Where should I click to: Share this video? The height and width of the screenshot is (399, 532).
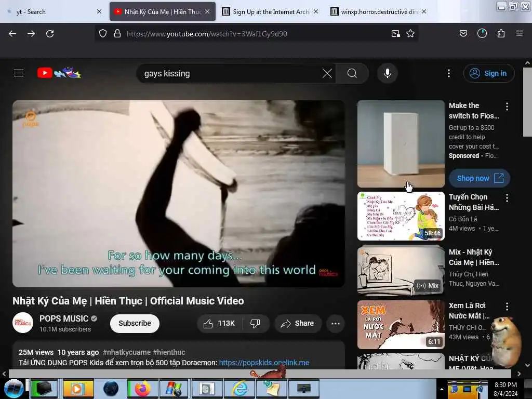click(298, 323)
